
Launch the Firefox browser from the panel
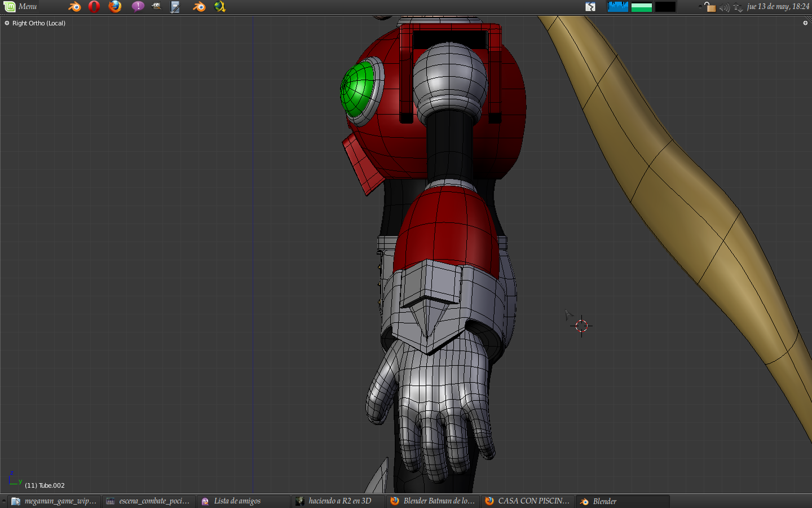click(x=115, y=7)
